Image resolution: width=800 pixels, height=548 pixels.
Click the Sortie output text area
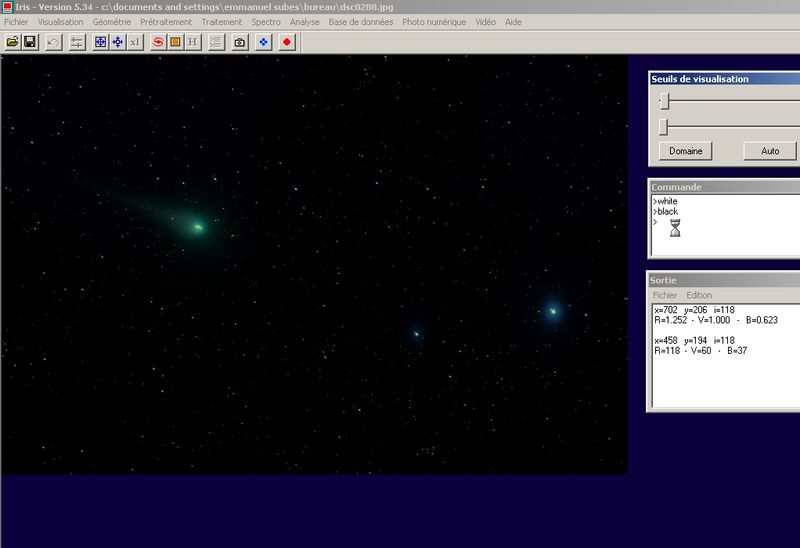click(x=726, y=356)
